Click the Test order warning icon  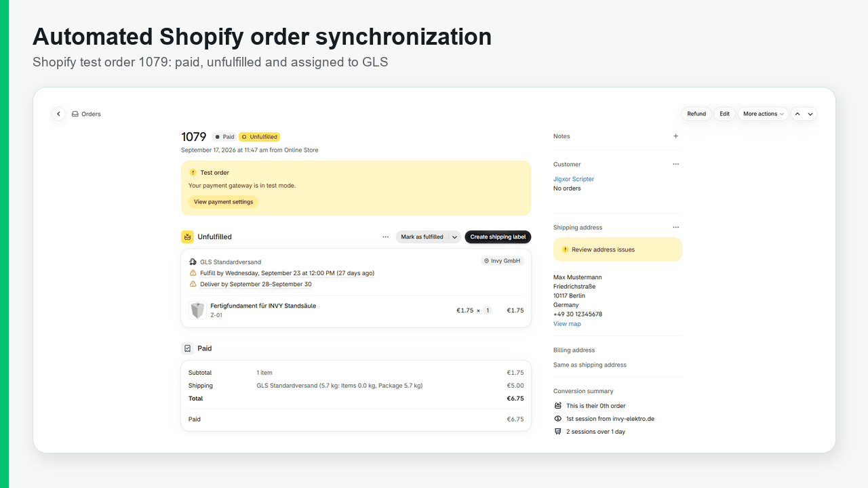[193, 173]
